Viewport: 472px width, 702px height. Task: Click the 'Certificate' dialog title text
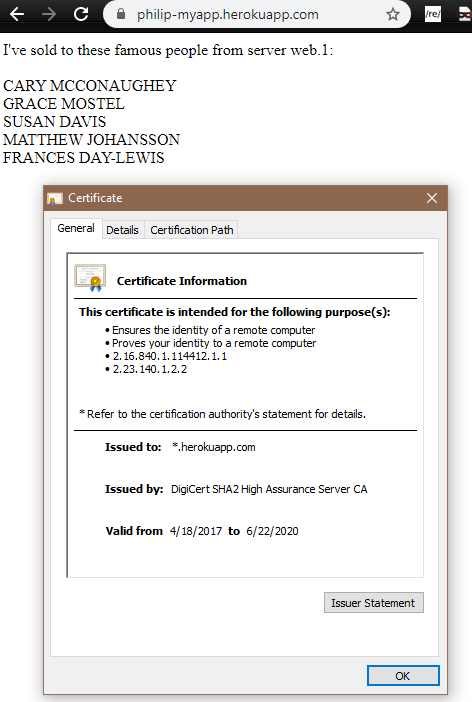pos(95,198)
